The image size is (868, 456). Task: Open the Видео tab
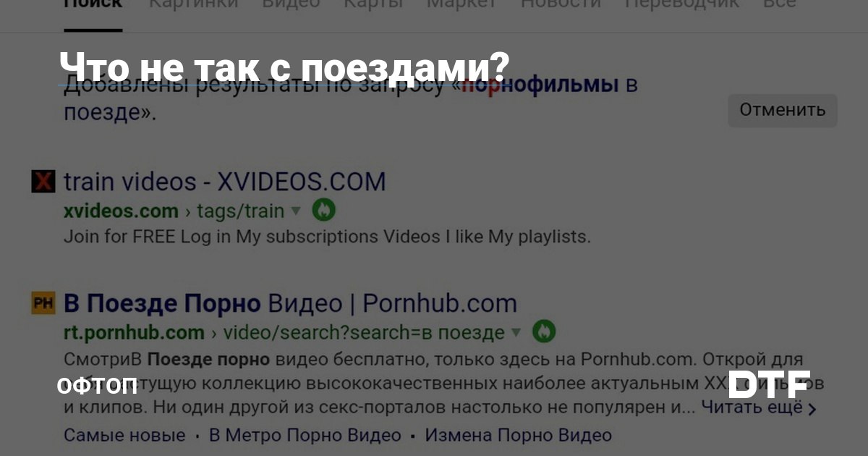[291, 3]
